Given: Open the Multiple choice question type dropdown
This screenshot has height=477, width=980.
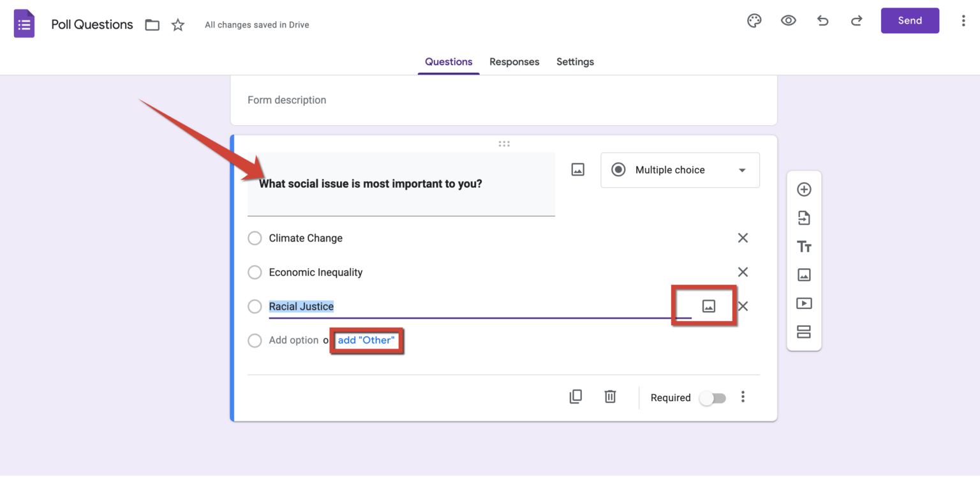Looking at the screenshot, I should point(679,170).
